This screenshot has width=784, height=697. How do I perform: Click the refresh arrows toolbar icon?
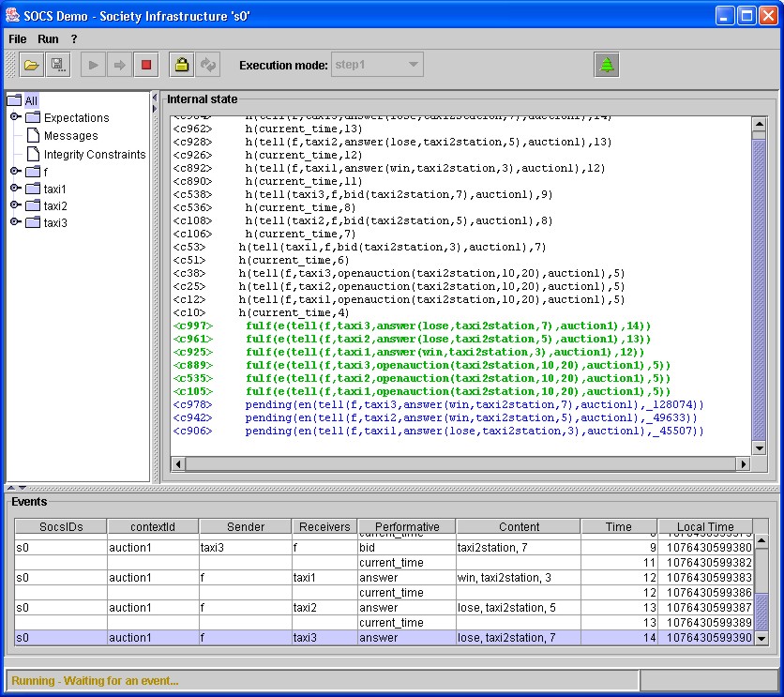pyautogui.click(x=207, y=65)
